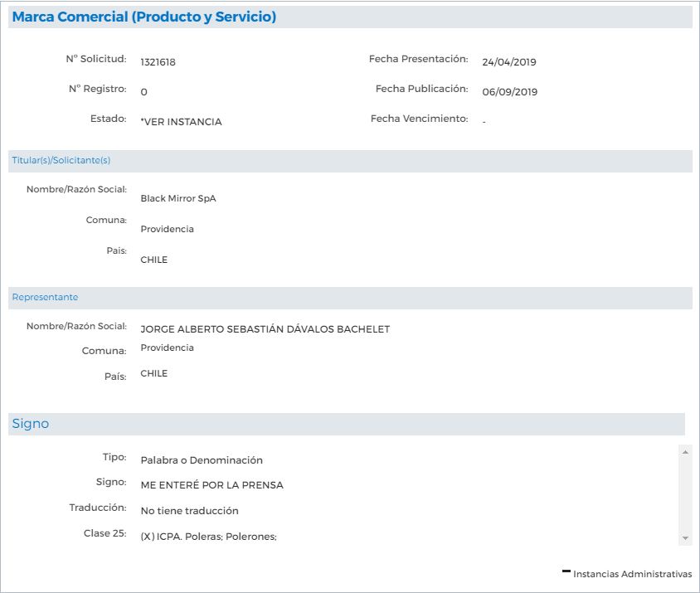700x593 pixels.
Task: Click the Signo panel scrollbar track
Action: [685, 494]
